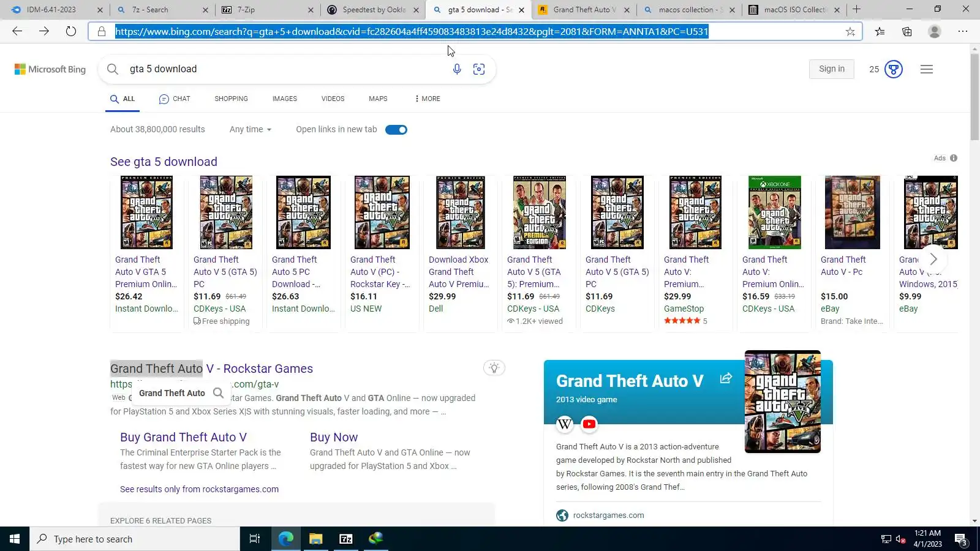The image size is (980, 551).
Task: Close the 7-Zip browser tab
Action: (311, 10)
